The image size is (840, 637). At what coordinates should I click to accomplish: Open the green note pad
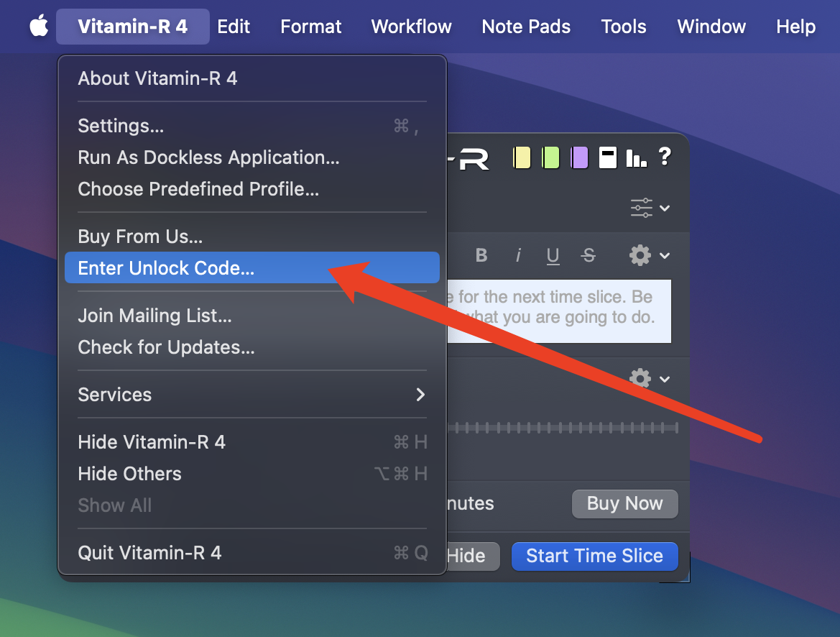point(550,158)
